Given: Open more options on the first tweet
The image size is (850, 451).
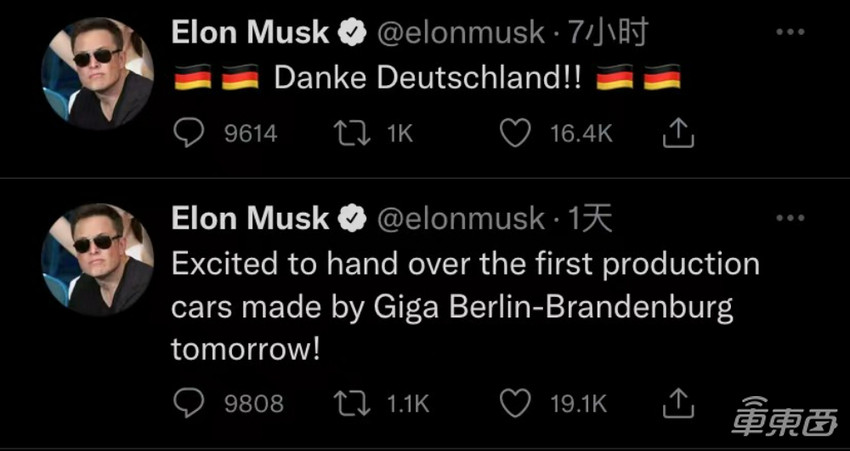Looking at the screenshot, I should pos(790,32).
